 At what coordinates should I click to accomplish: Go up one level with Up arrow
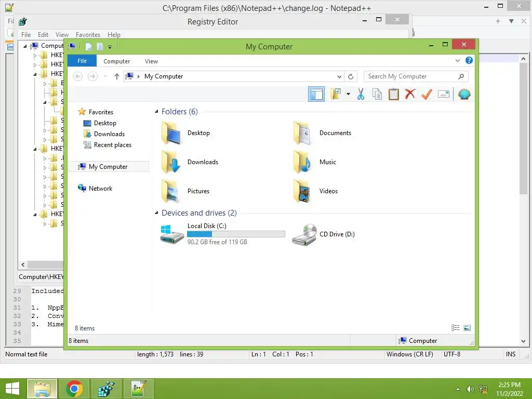coord(117,76)
